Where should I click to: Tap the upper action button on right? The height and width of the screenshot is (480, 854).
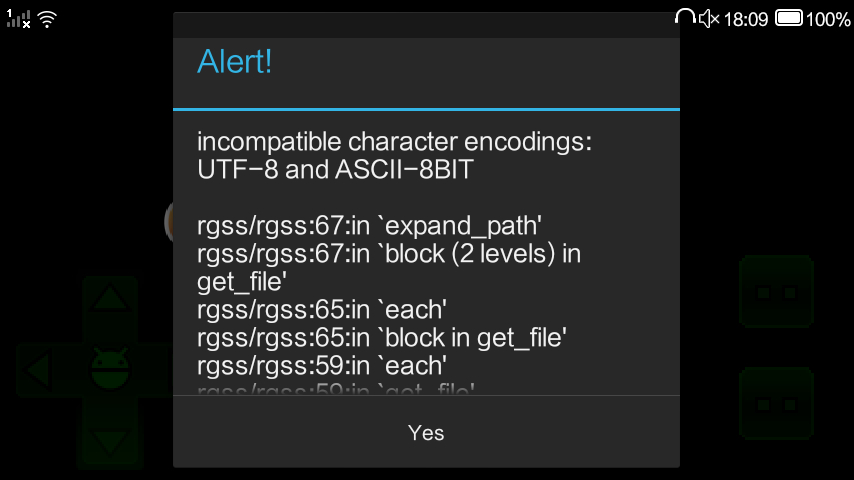point(776,292)
